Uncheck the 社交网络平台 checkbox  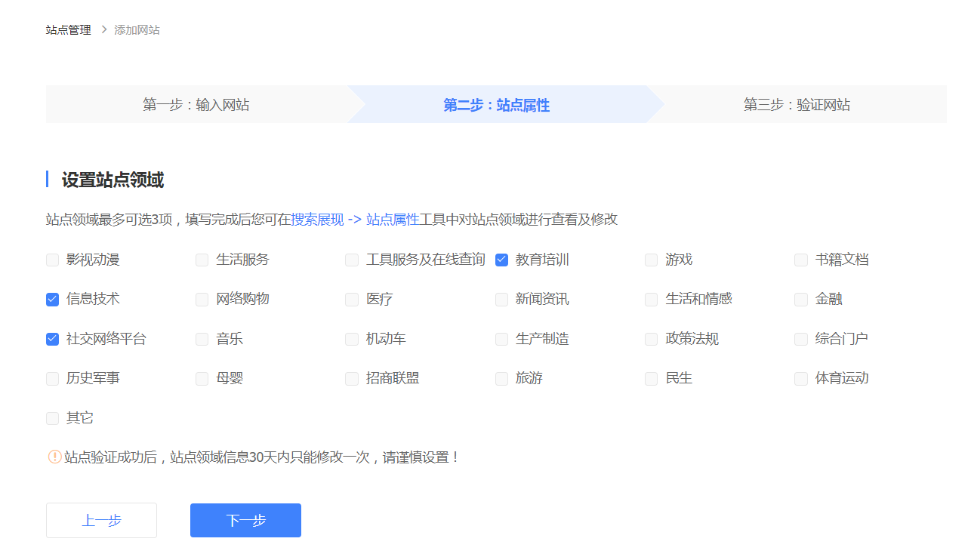click(52, 339)
